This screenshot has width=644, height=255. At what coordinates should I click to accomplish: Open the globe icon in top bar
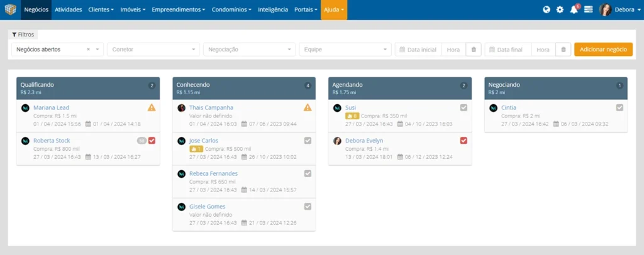[547, 10]
